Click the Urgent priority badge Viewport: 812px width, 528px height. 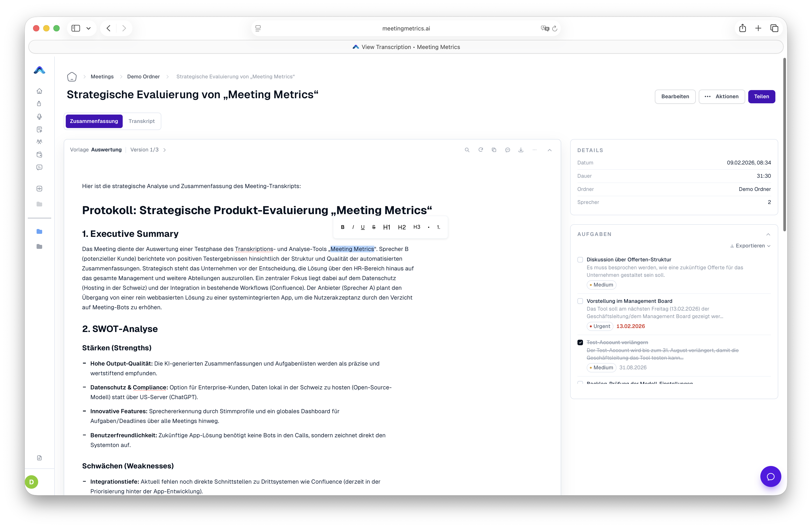tap(600, 326)
